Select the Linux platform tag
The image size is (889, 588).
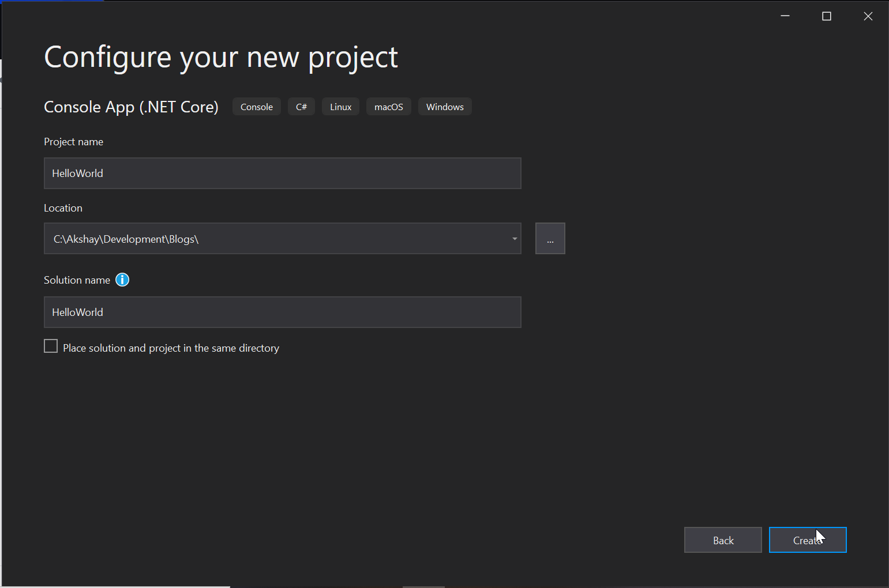[x=340, y=106]
